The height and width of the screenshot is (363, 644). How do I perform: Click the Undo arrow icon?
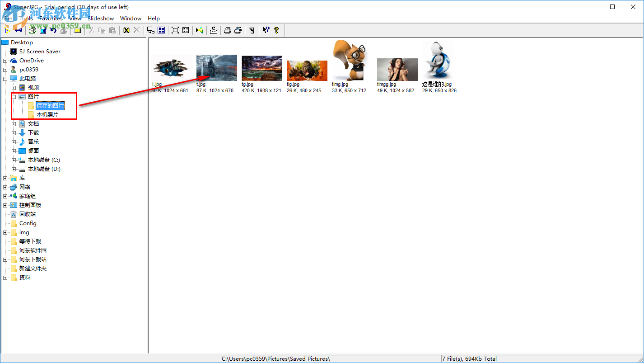(x=53, y=30)
